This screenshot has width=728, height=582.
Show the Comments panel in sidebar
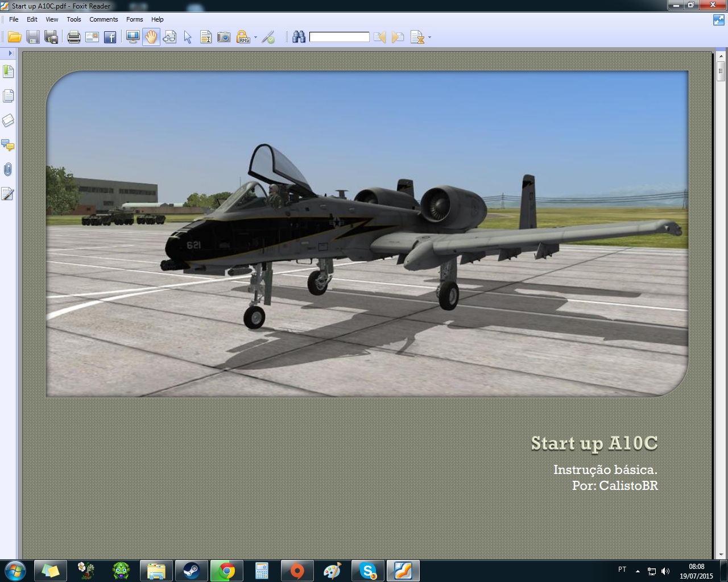(x=8, y=145)
